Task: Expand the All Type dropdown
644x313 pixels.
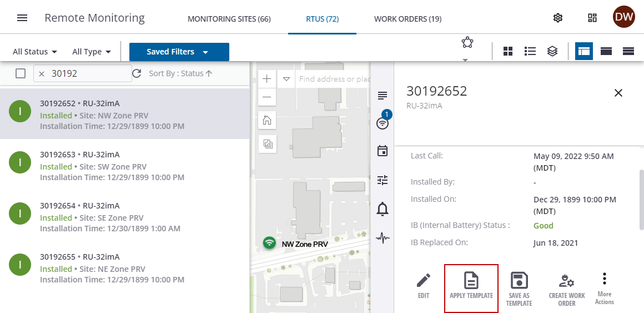Action: pos(92,52)
